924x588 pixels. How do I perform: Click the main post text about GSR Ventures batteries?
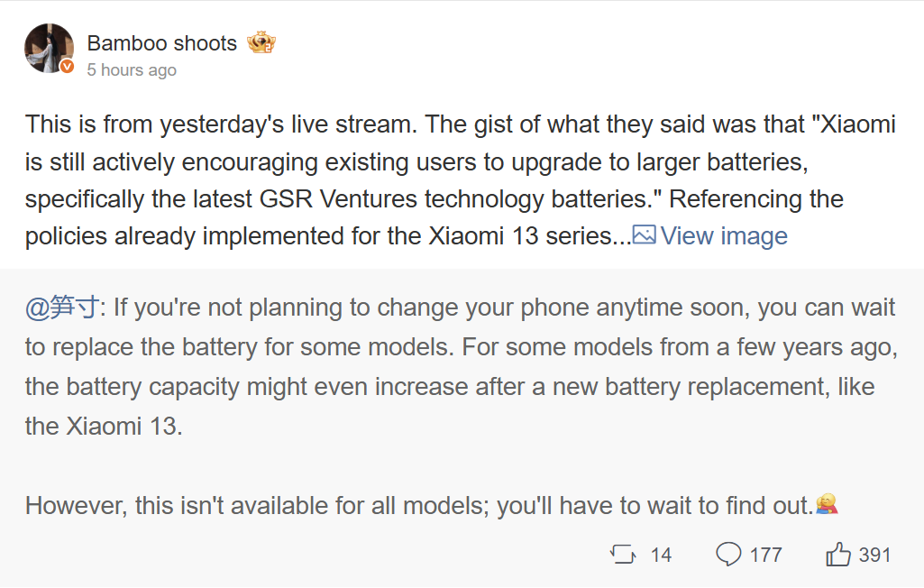[x=461, y=179]
